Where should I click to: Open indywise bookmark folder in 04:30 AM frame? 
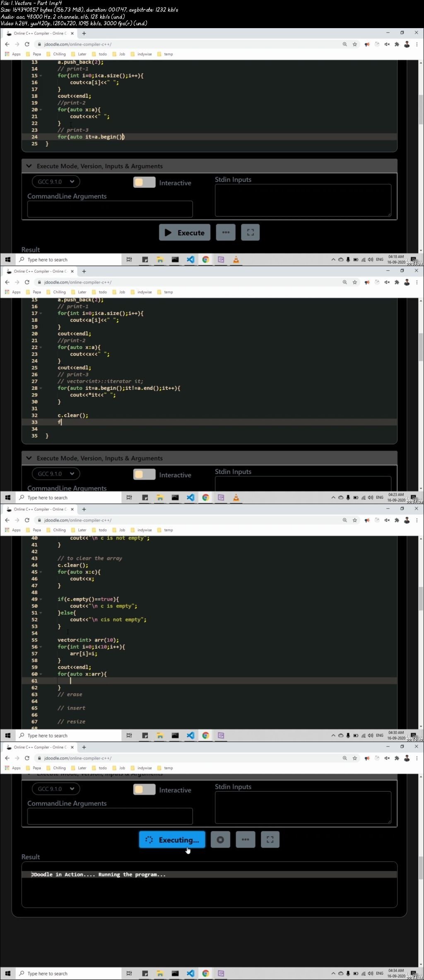pyautogui.click(x=141, y=530)
